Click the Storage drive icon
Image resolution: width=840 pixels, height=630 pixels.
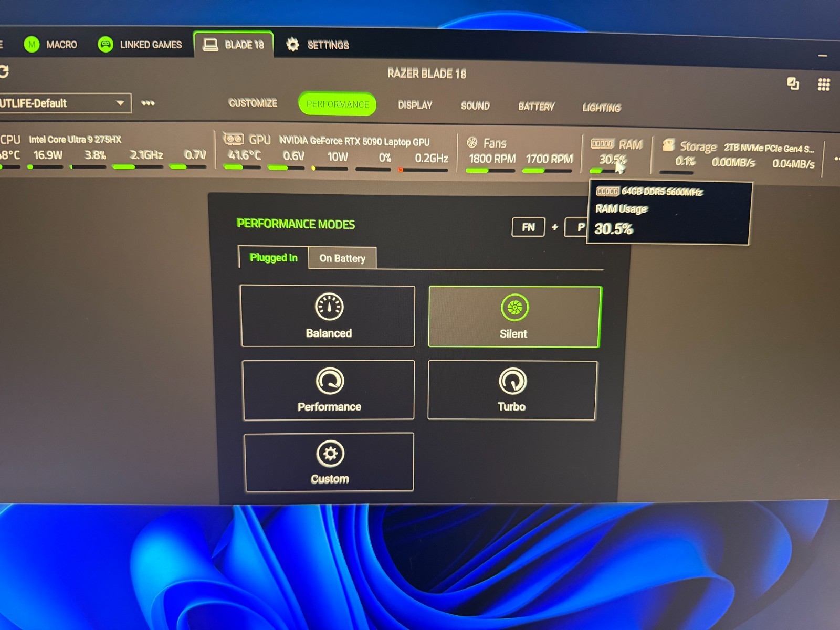668,145
